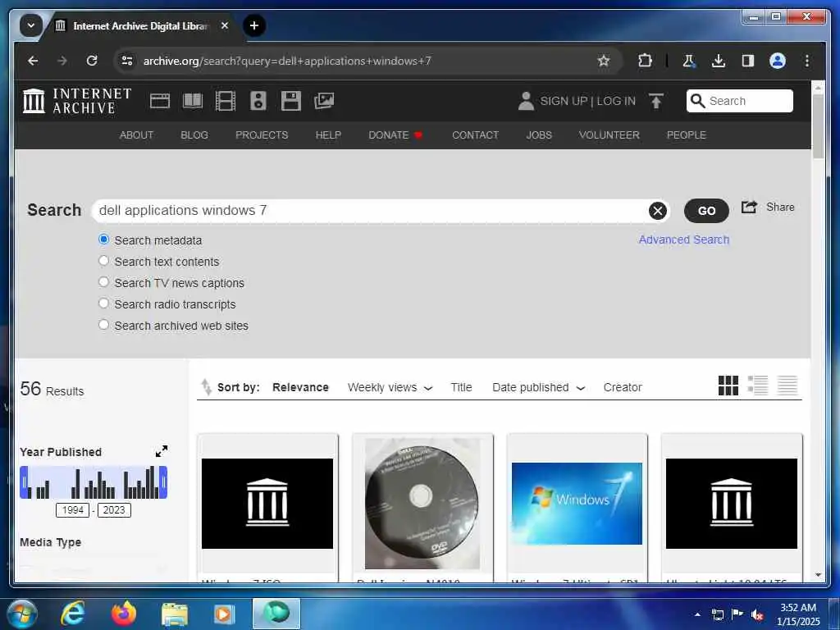Image resolution: width=840 pixels, height=630 pixels.
Task: Select Search text contents option
Action: (x=104, y=261)
